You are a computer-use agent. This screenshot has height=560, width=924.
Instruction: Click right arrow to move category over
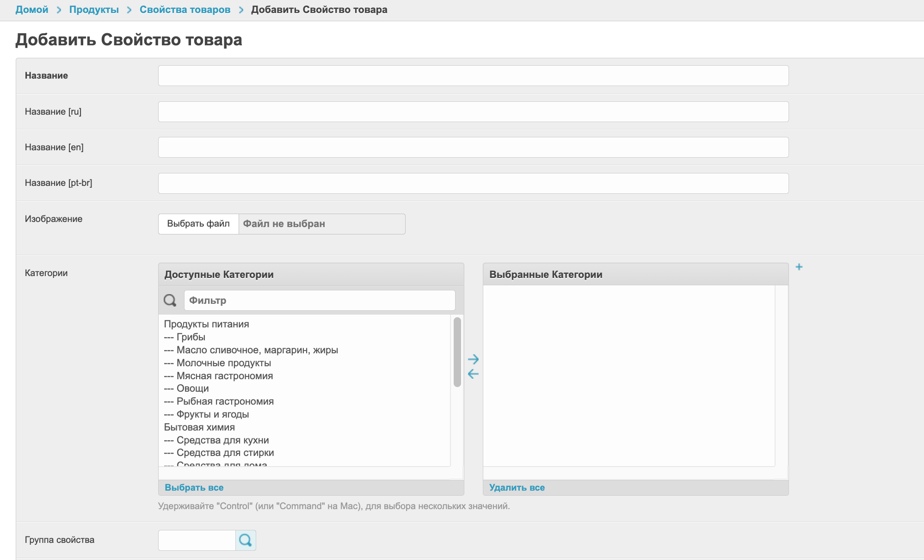[473, 359]
